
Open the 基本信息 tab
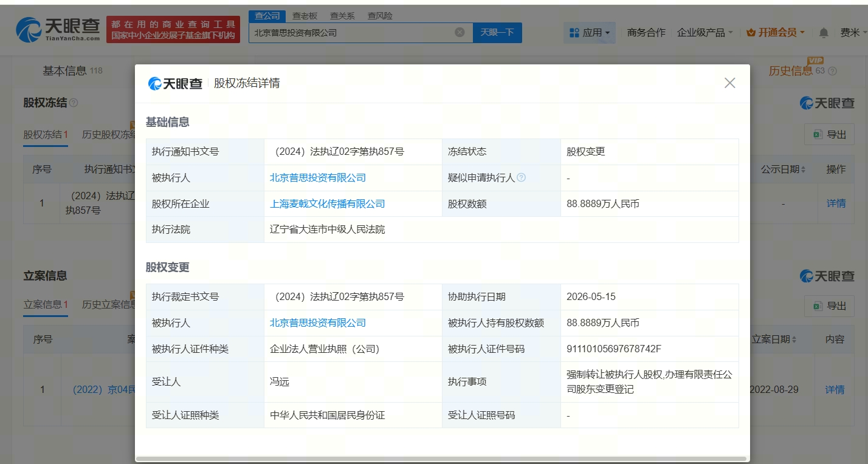[72, 71]
